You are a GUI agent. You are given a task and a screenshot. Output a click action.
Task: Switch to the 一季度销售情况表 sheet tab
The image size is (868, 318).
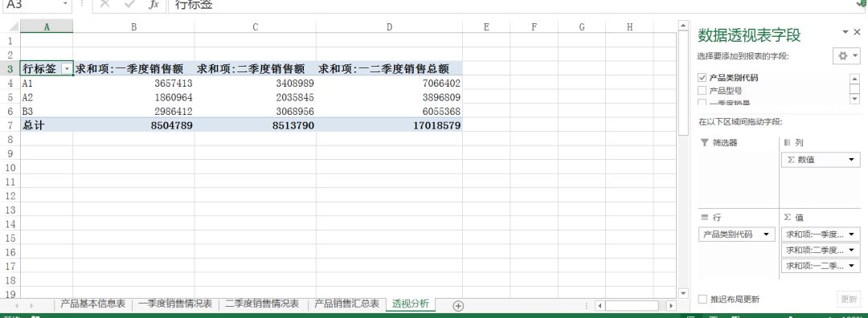(175, 304)
